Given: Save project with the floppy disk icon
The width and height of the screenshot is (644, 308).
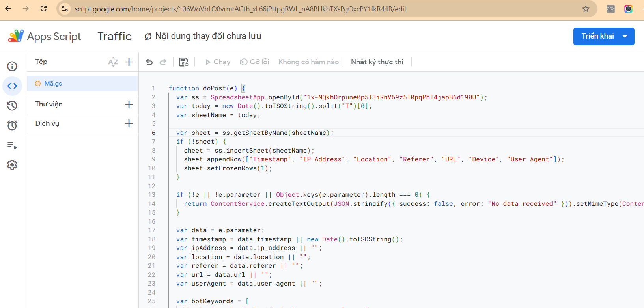Looking at the screenshot, I should (183, 62).
